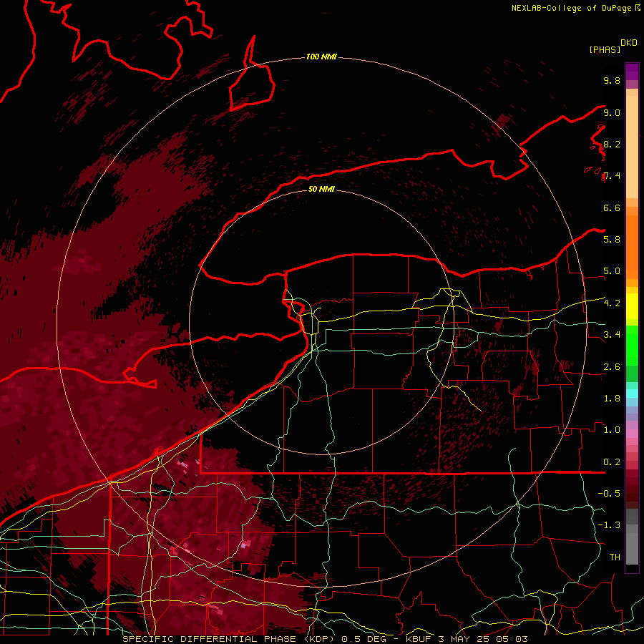Click the KBUF 3 MAY 25 05:03 timestamp
Viewport: 644px width, 644px height.
click(467, 639)
